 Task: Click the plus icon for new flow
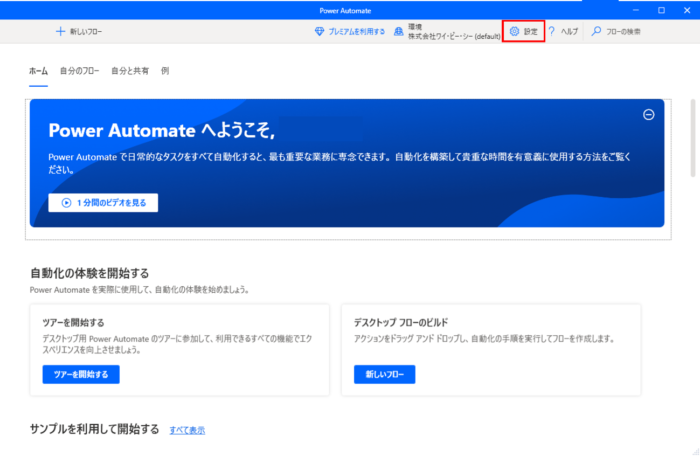pos(60,31)
